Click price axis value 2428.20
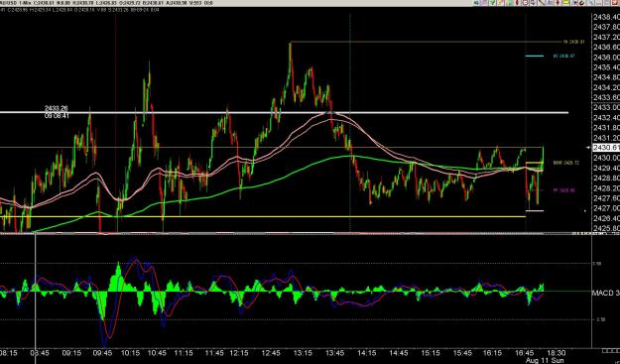 pos(606,188)
